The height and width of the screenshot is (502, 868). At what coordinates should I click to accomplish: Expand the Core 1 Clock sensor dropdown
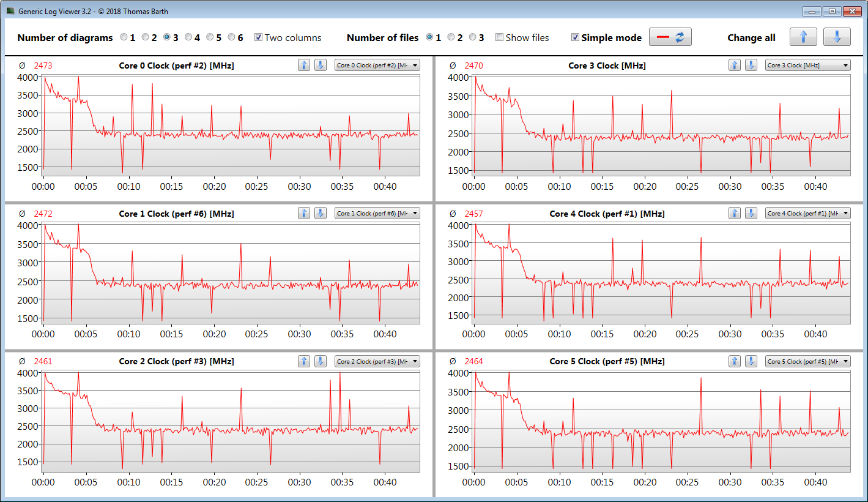tap(377, 214)
